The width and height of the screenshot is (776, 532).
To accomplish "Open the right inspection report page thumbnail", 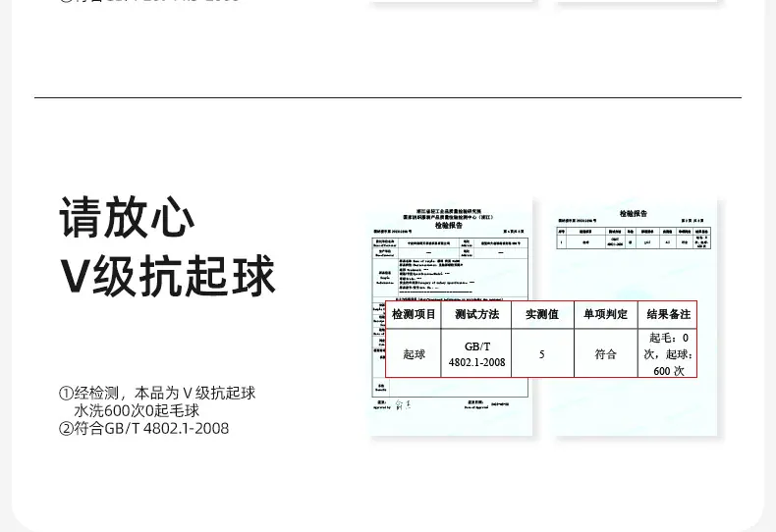I will [636, 317].
